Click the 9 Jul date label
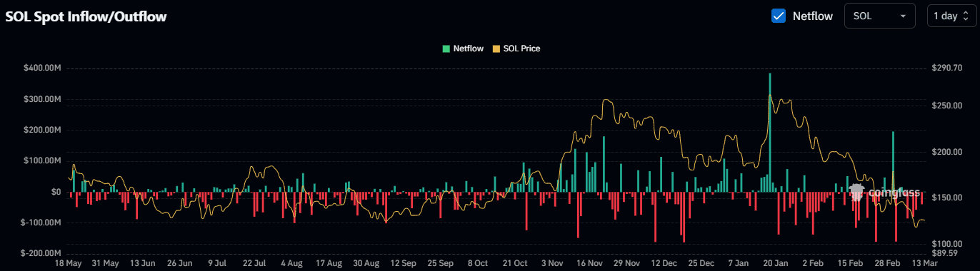The height and width of the screenshot is (271, 980). (x=216, y=263)
